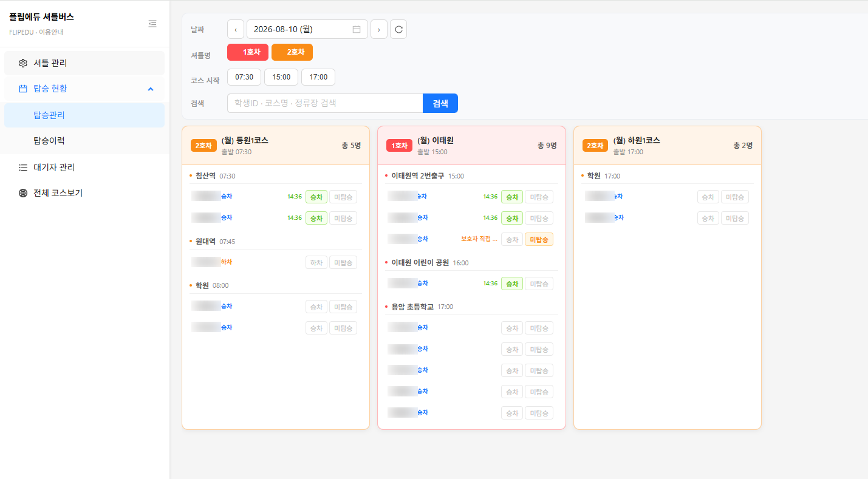The height and width of the screenshot is (479, 868).
Task: Go to 대기자 관리
Action: tap(84, 168)
